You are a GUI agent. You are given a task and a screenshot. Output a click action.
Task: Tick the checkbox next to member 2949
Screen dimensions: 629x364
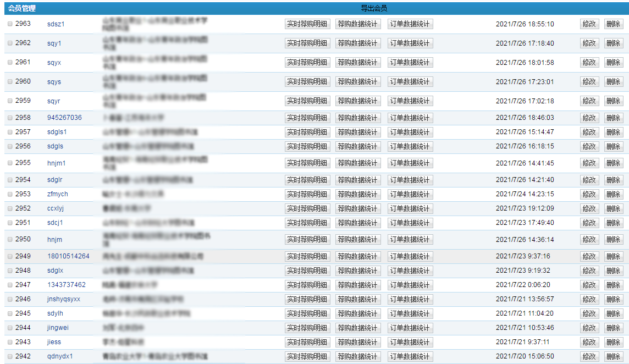point(10,257)
